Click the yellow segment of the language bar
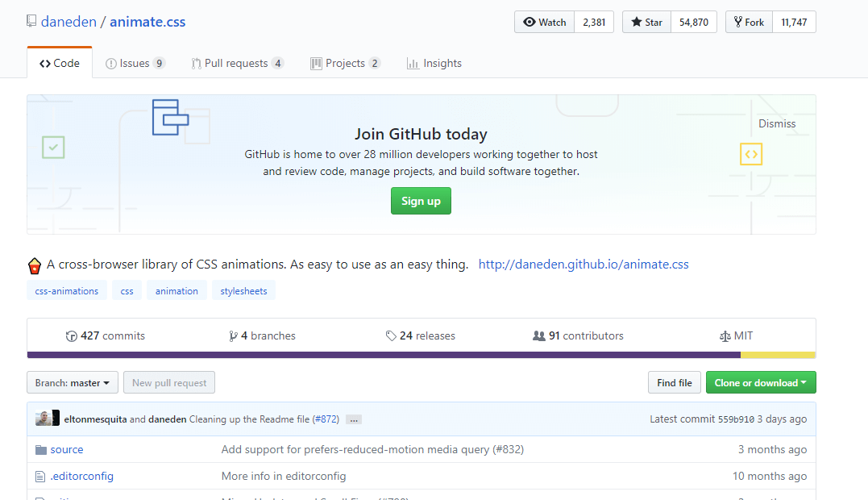This screenshot has height=500, width=868. (778, 355)
